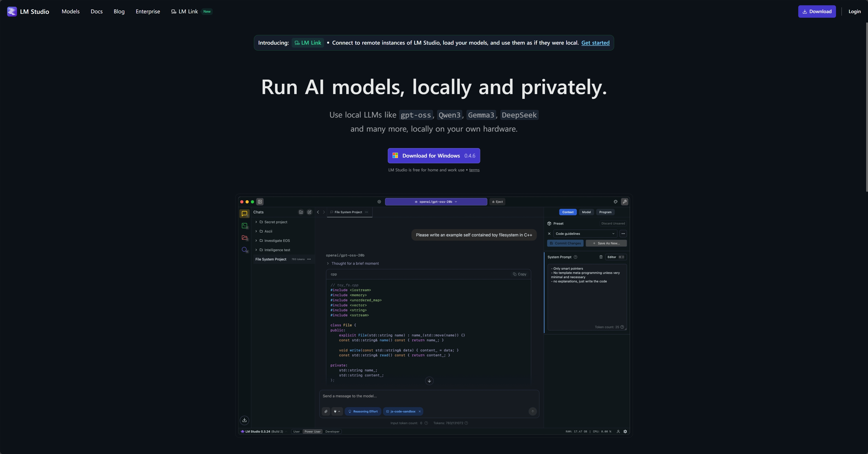This screenshot has width=868, height=454.
Task: Click the new chat pencil icon
Action: (309, 212)
